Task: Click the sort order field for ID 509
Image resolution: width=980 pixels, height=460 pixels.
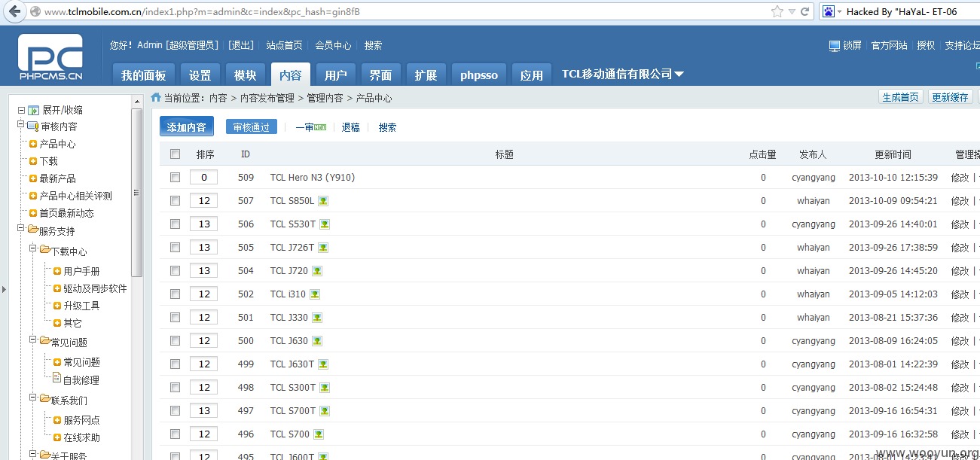Action: click(x=204, y=178)
